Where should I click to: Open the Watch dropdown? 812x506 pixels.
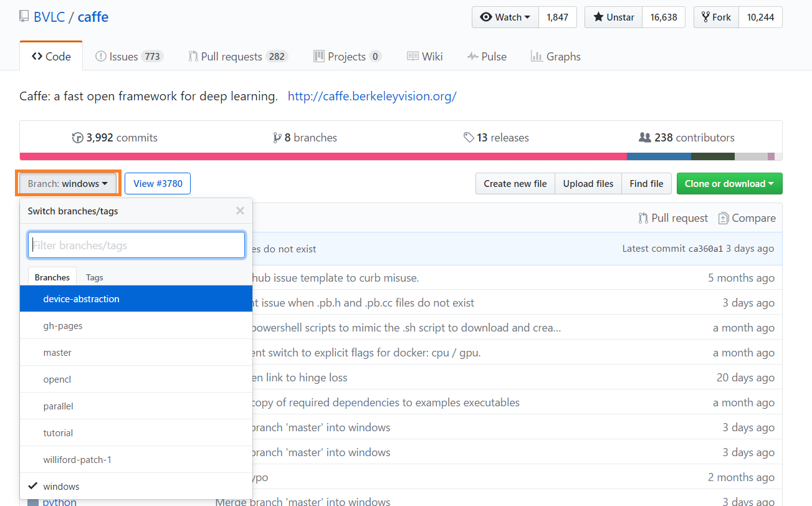[505, 17]
